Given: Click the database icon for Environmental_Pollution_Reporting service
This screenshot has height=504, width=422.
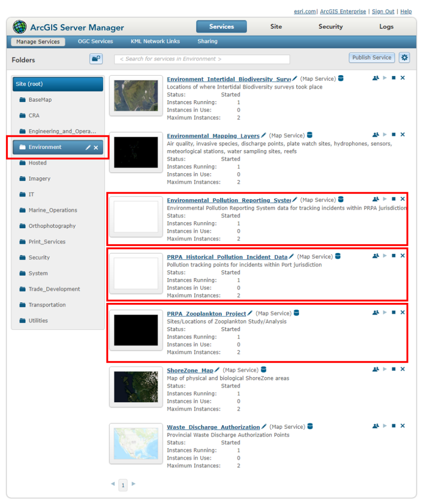Looking at the screenshot, I should [341, 200].
